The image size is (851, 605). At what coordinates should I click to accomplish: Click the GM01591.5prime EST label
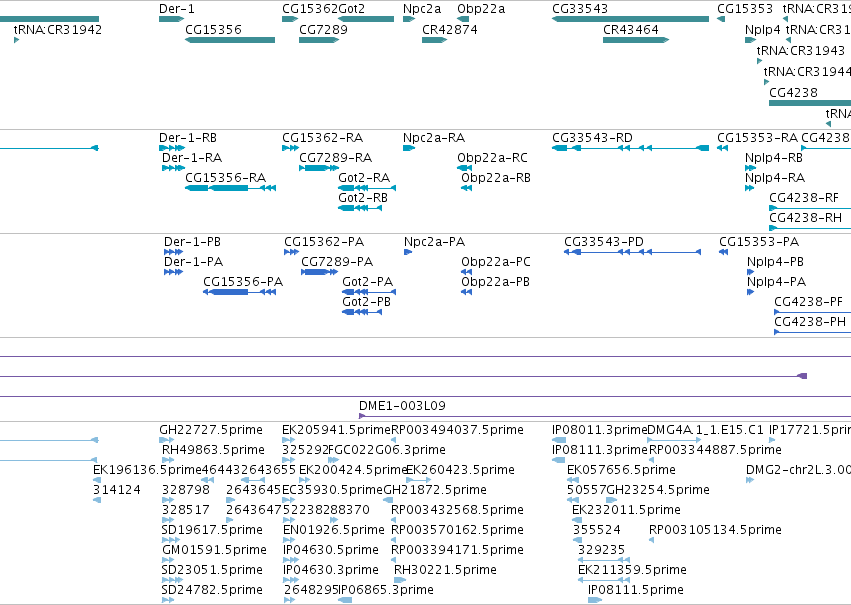tap(214, 550)
